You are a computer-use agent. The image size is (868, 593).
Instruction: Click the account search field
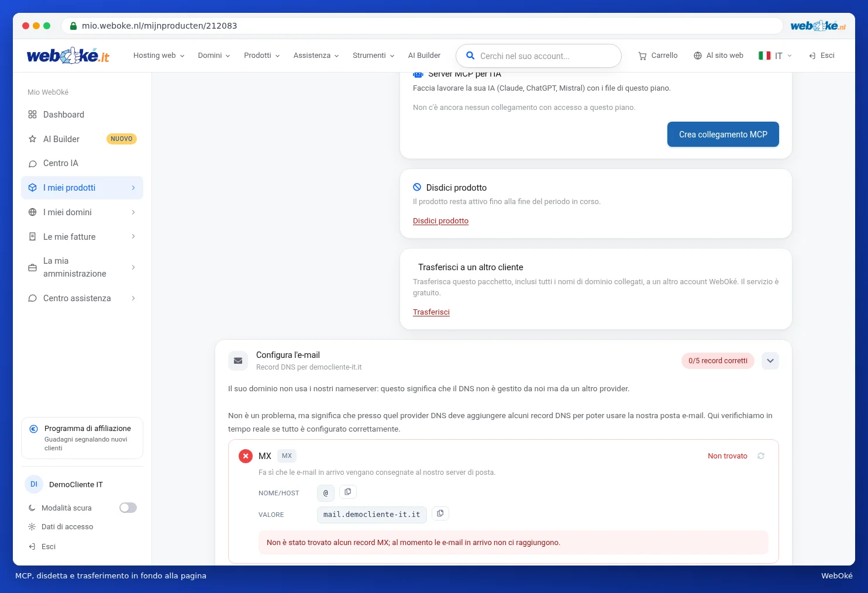tap(538, 56)
